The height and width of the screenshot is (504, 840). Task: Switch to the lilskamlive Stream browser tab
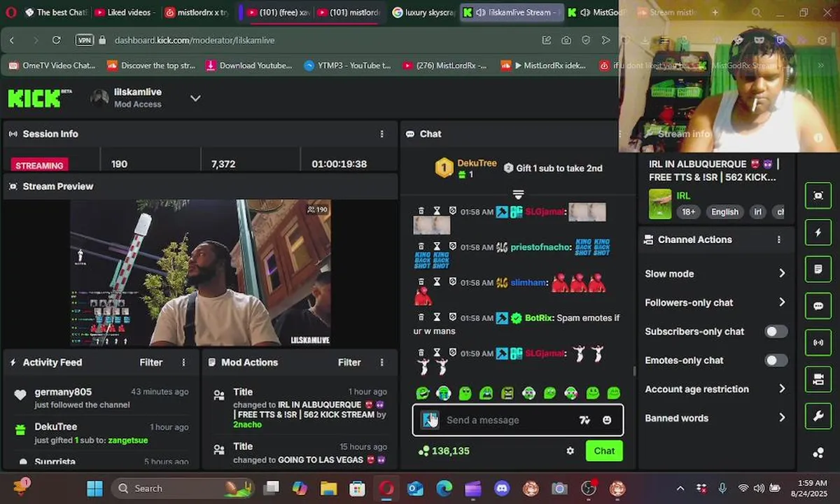coord(511,13)
